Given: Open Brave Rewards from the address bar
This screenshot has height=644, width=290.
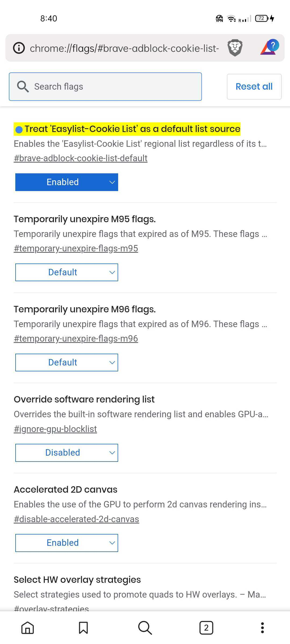Looking at the screenshot, I should tap(271, 48).
